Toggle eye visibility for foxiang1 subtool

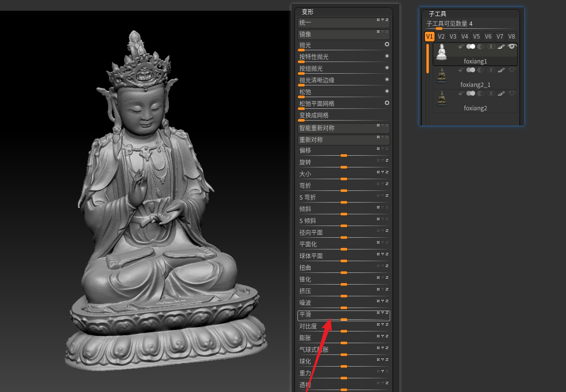pos(512,46)
